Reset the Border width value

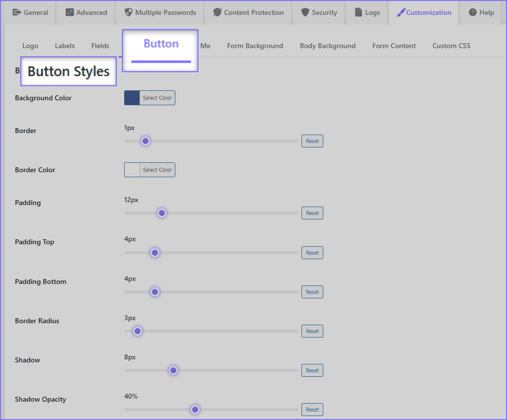coord(312,141)
